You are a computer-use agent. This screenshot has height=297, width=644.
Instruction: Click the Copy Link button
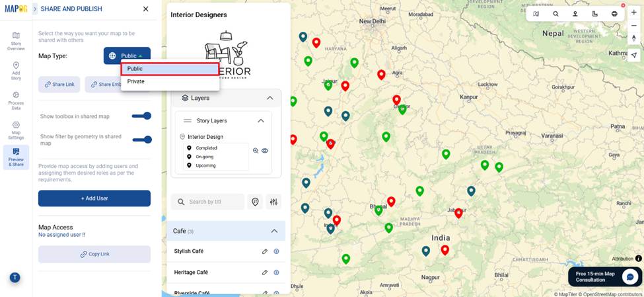pos(94,254)
